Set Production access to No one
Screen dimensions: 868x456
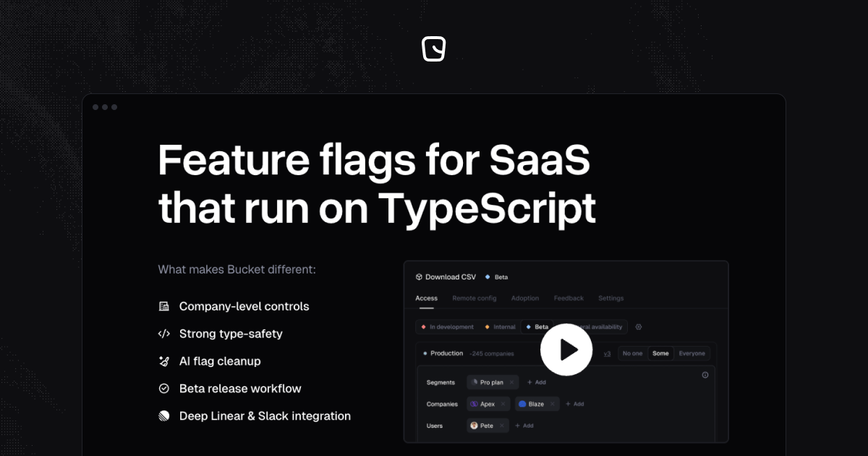632,353
